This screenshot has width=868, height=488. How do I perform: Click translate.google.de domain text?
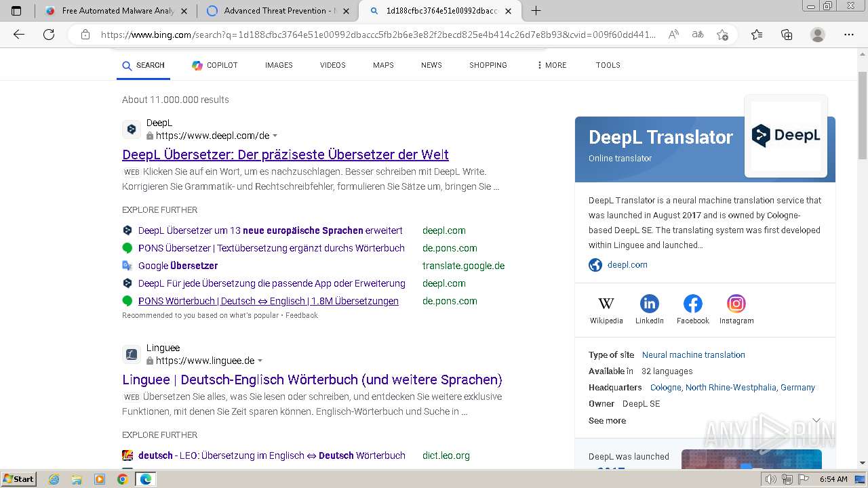point(464,266)
